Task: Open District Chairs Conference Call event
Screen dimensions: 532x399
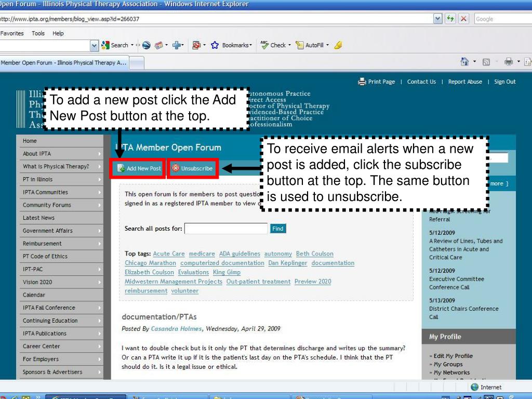Action: pyautogui.click(x=463, y=313)
